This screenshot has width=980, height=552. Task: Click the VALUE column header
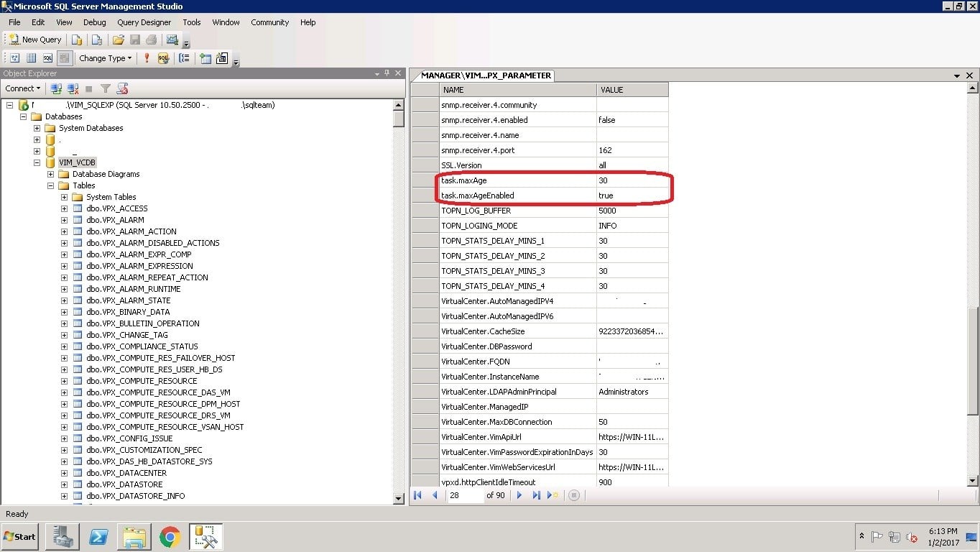click(632, 90)
